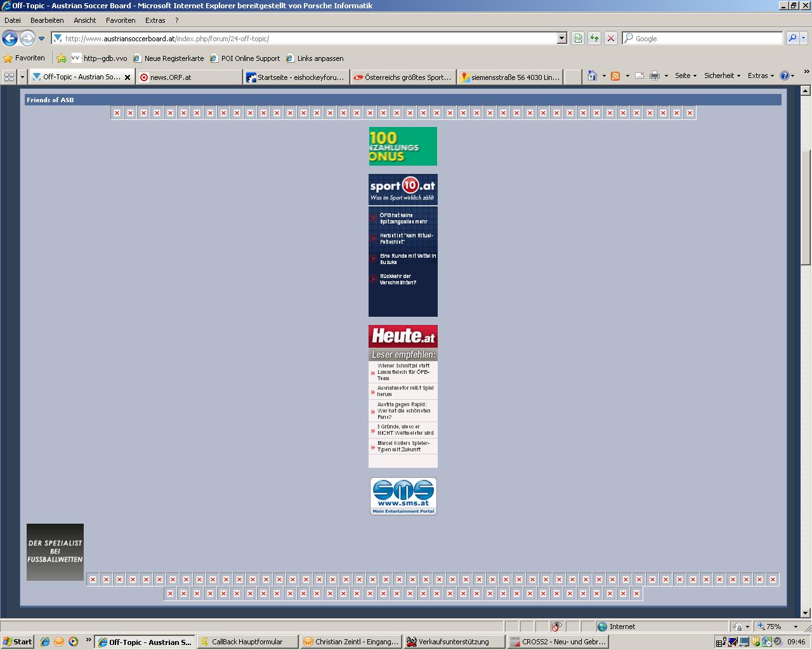
Task: Click the red Stop loading icon
Action: pos(611,39)
